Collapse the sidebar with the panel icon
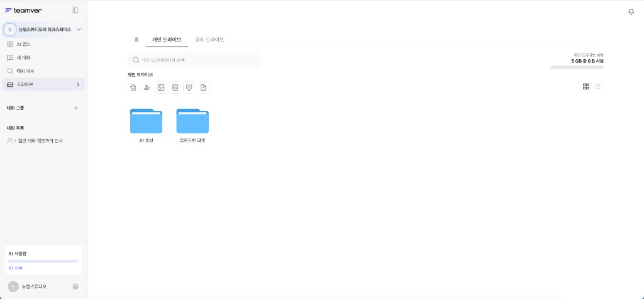The height and width of the screenshot is (299, 644). [75, 10]
